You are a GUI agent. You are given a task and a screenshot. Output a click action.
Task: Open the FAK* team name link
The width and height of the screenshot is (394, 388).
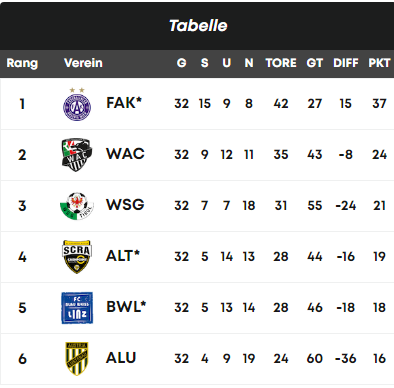[124, 103]
